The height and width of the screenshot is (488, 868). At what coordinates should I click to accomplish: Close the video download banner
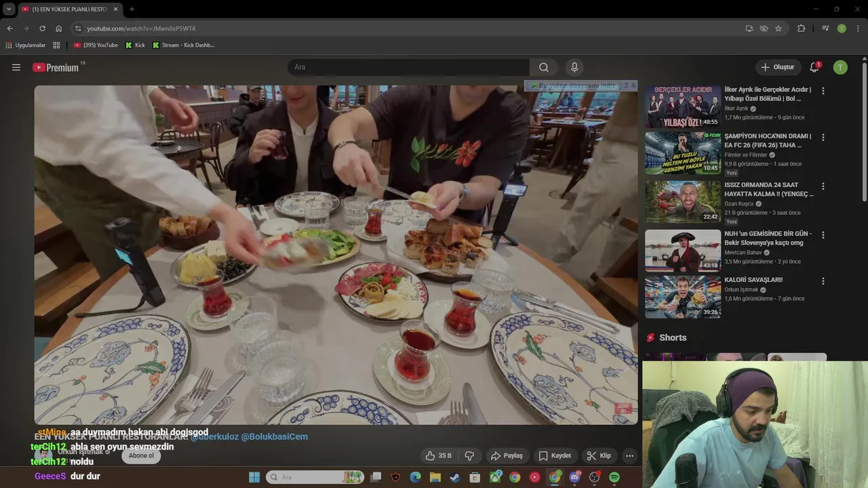pyautogui.click(x=634, y=85)
